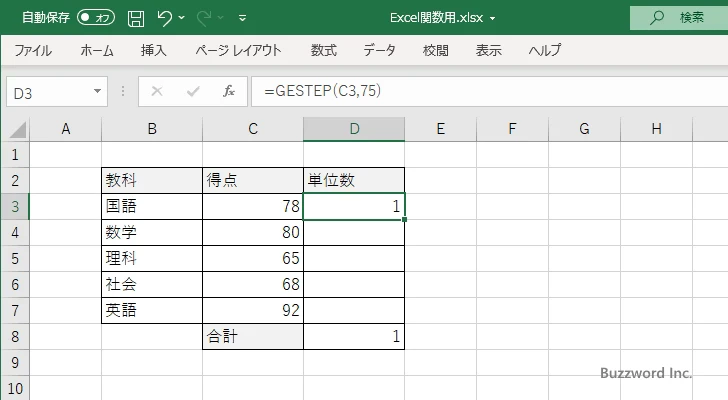Image resolution: width=728 pixels, height=400 pixels.
Task: Select column G header
Action: coord(584,129)
